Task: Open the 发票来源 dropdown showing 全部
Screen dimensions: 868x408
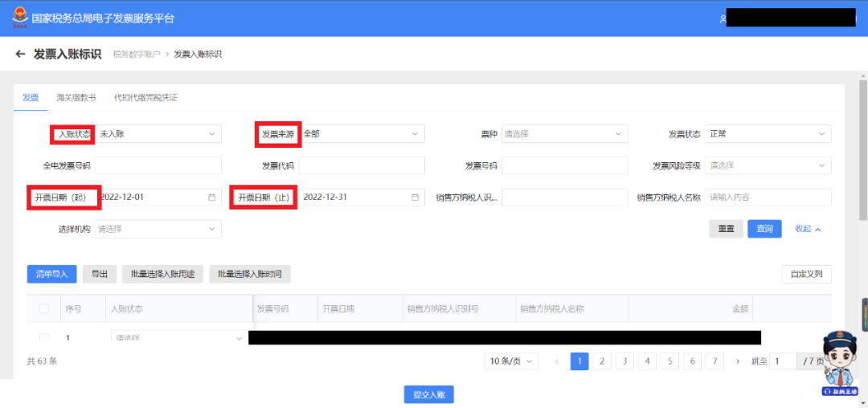Action: point(362,133)
